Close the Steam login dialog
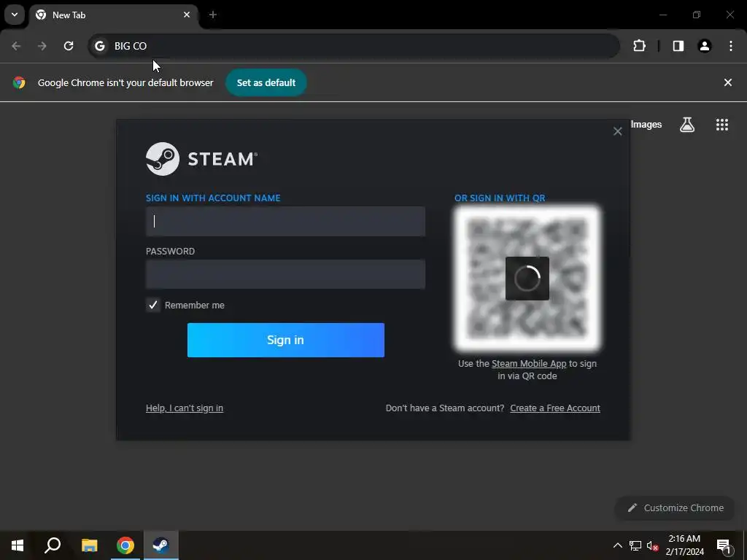 (x=617, y=131)
